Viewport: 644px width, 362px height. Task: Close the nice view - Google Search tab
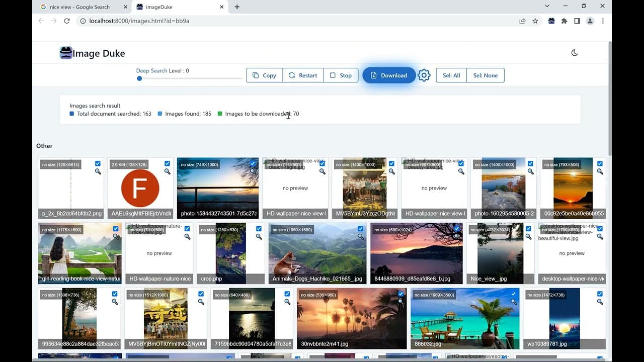pyautogui.click(x=125, y=7)
